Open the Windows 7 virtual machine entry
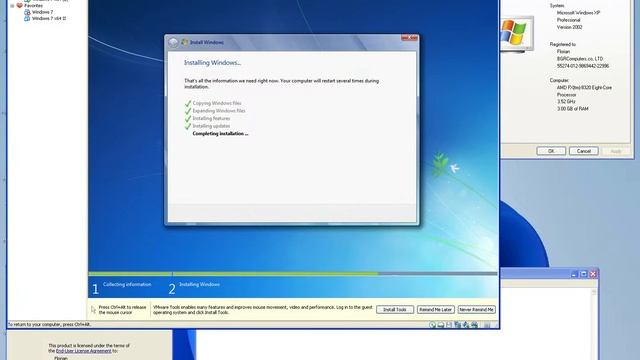Image resolution: width=640 pixels, height=360 pixels. tap(39, 12)
